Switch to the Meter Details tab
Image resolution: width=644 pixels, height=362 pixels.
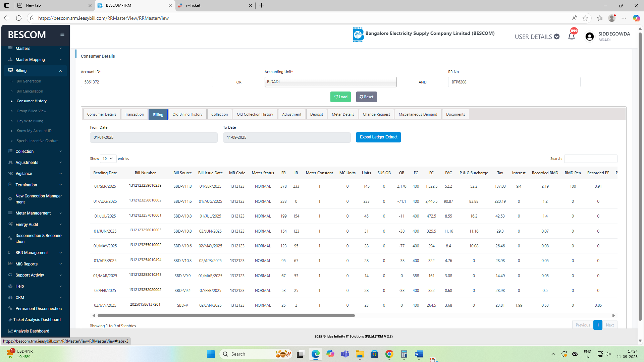(343, 114)
